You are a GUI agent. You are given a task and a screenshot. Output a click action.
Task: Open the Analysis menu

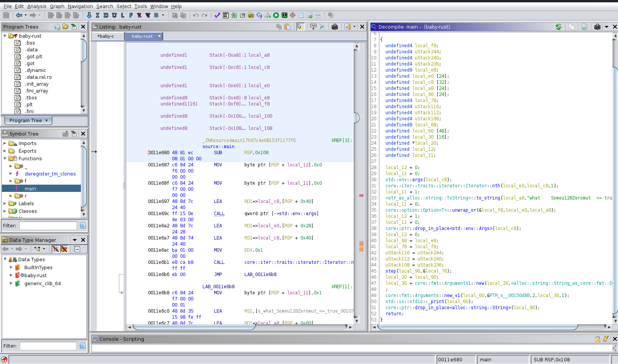[37, 6]
